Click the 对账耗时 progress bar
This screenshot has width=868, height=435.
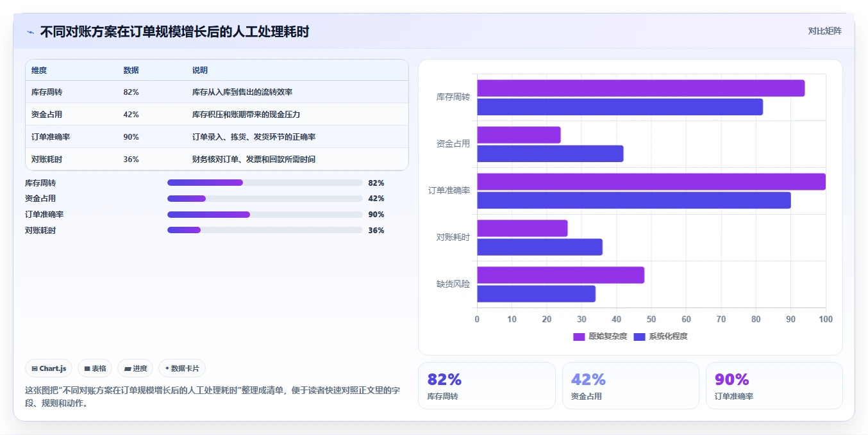265,230
